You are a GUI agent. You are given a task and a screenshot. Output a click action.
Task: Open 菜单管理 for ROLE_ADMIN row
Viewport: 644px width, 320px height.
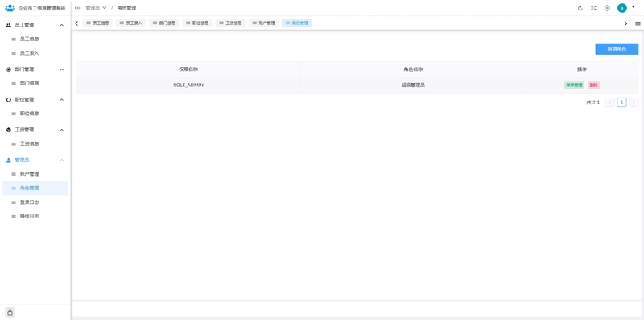574,85
